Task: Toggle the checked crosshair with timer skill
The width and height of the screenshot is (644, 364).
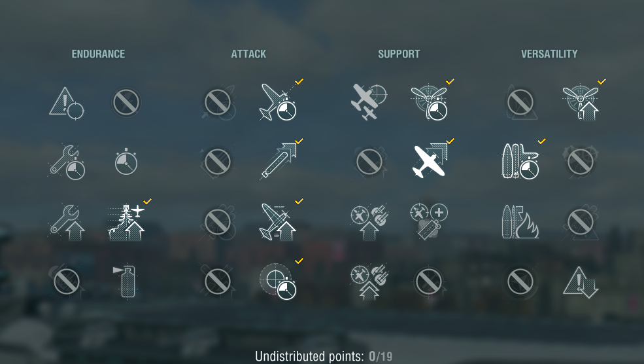Action: (278, 282)
